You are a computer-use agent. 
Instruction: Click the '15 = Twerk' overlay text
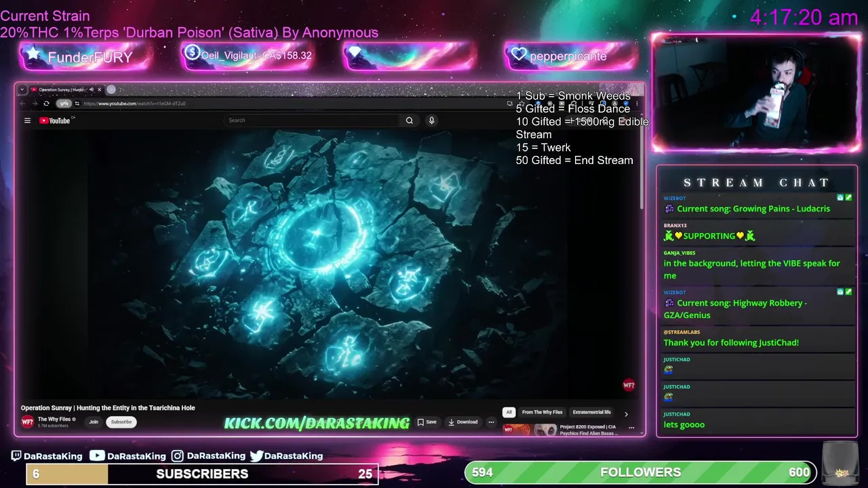[x=543, y=148]
